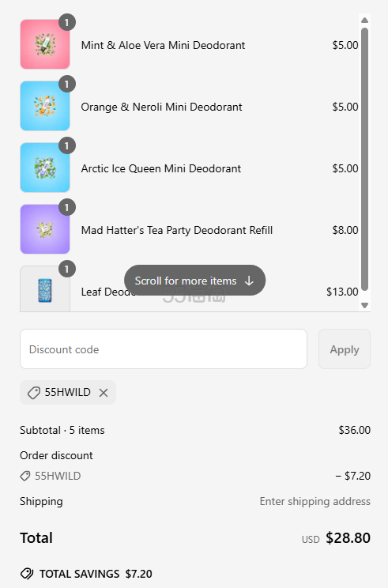The image size is (388, 588).
Task: Click the Apply discount button
Action: pos(345,349)
